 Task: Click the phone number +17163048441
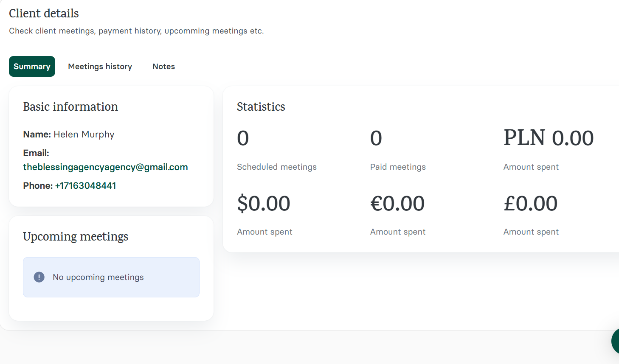click(86, 185)
